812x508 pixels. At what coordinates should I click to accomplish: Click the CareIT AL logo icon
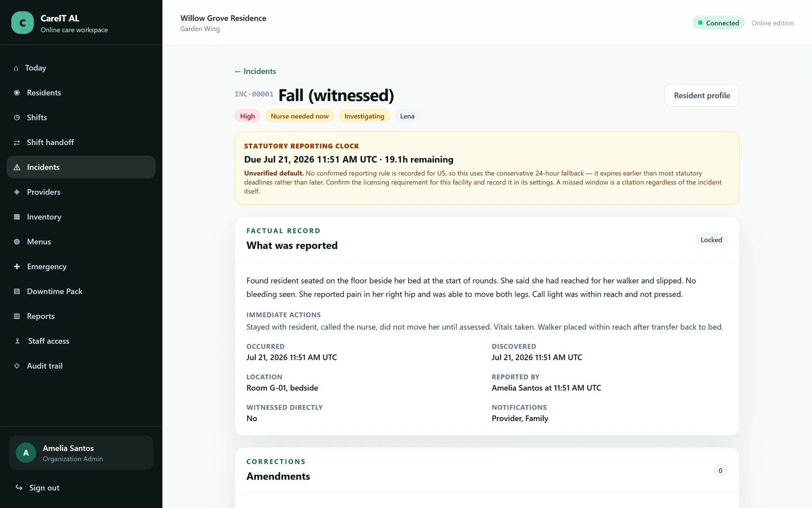[22, 23]
